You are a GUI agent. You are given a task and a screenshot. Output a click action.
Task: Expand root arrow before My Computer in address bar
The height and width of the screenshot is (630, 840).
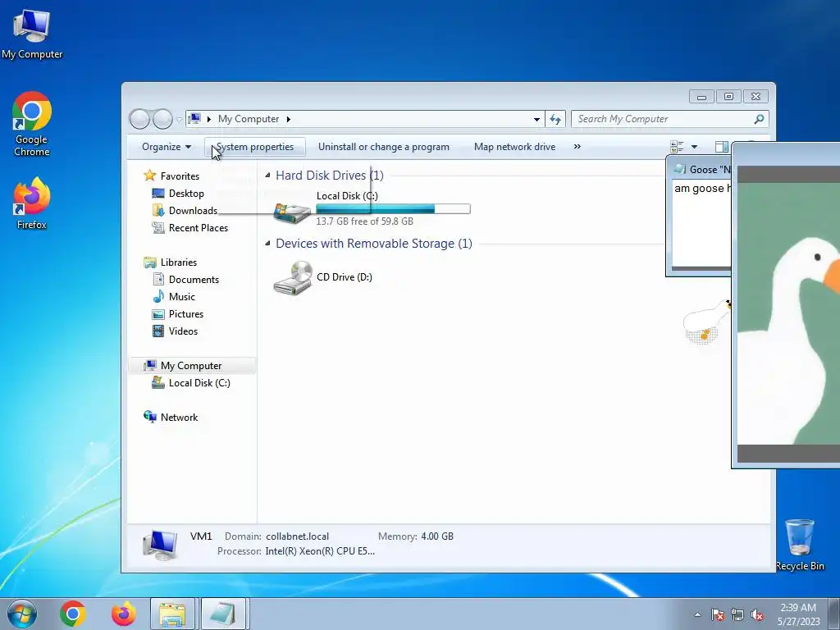pyautogui.click(x=209, y=119)
